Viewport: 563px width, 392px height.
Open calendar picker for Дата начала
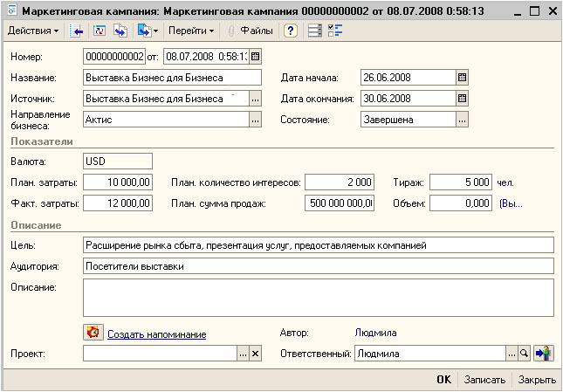[462, 78]
